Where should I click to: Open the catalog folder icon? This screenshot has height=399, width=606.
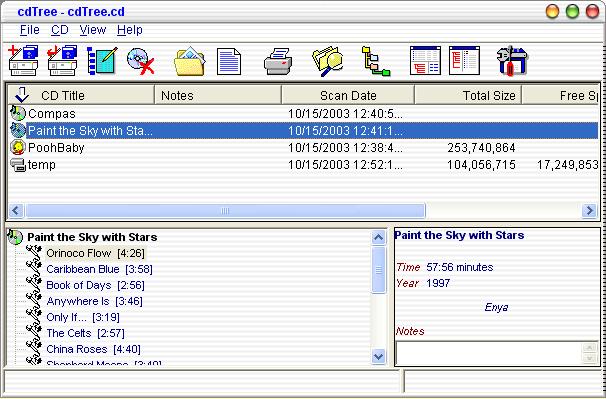point(189,61)
